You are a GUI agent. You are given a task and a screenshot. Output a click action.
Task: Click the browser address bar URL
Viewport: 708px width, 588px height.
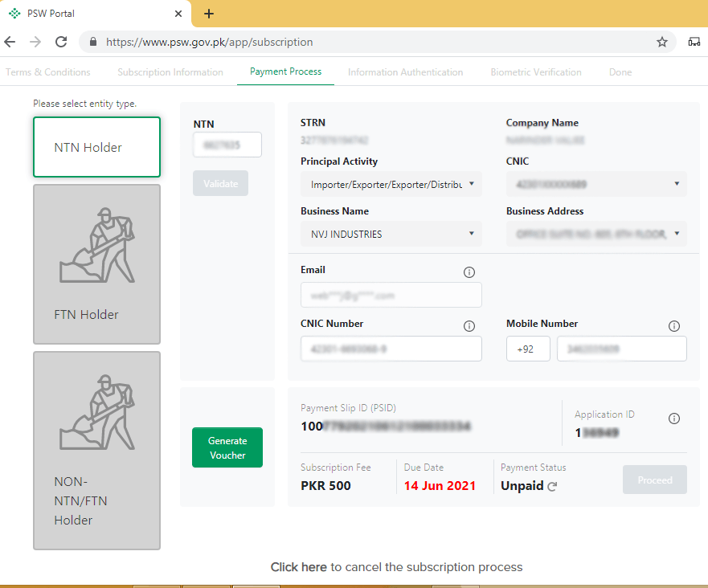pos(210,42)
